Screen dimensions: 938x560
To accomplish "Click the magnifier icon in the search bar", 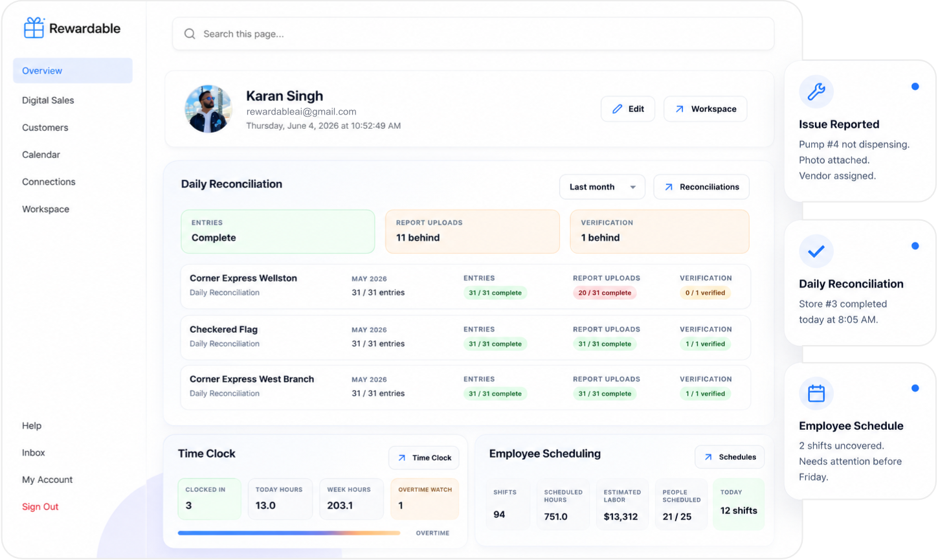I will [190, 34].
